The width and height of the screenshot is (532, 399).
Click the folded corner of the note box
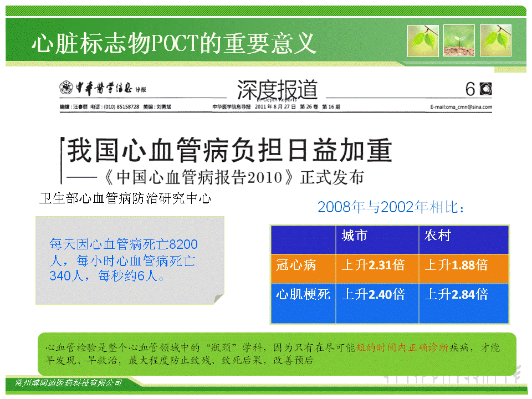point(218,298)
